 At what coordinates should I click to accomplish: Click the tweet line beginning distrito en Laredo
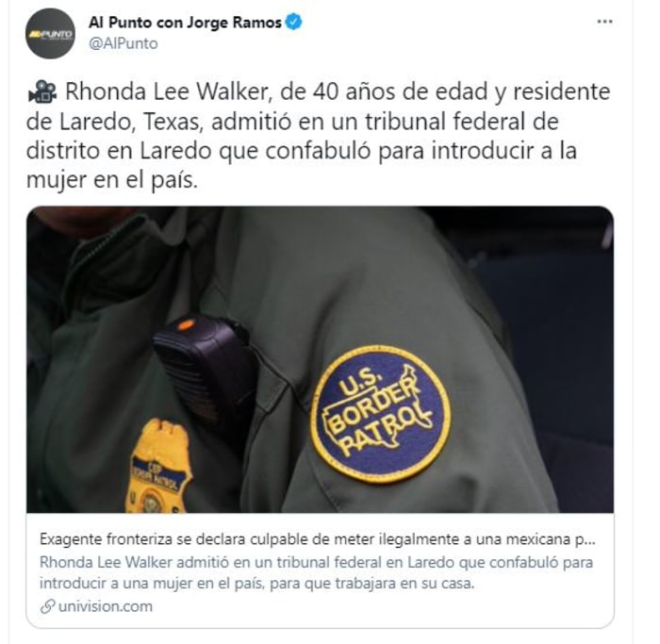pyautogui.click(x=302, y=151)
